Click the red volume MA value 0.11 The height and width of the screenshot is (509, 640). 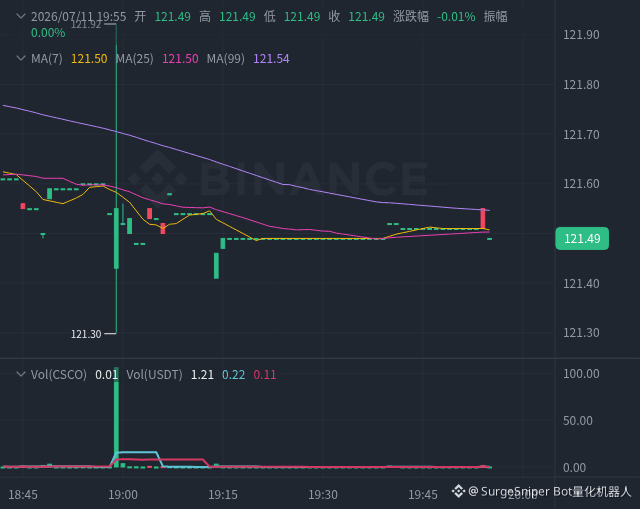click(x=265, y=375)
